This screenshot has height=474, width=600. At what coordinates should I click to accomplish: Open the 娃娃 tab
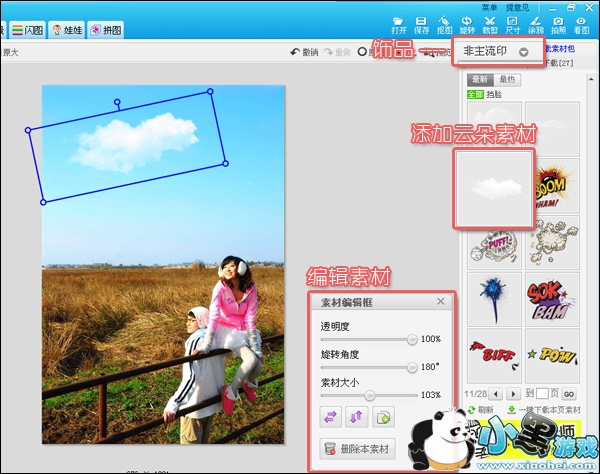[67, 30]
